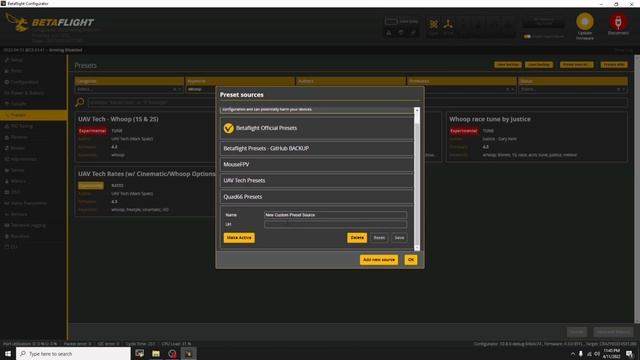Image resolution: width=640 pixels, height=360 pixels.
Task: Click the Name field for the custom source
Action: point(336,215)
